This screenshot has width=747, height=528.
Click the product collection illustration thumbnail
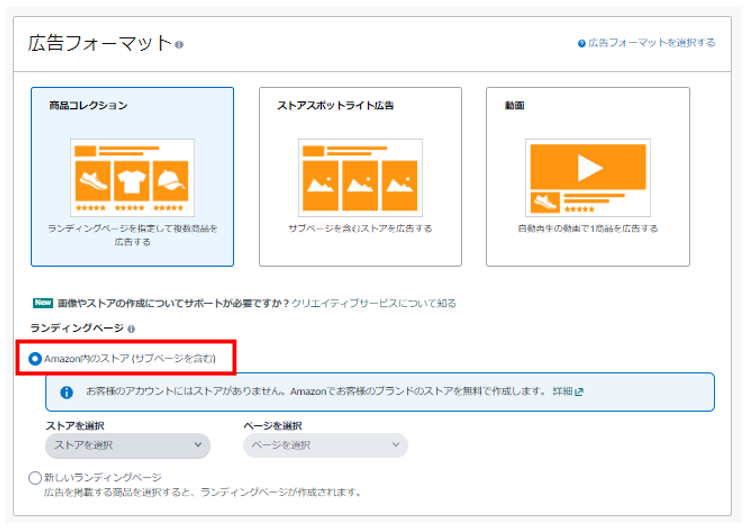pyautogui.click(x=132, y=178)
